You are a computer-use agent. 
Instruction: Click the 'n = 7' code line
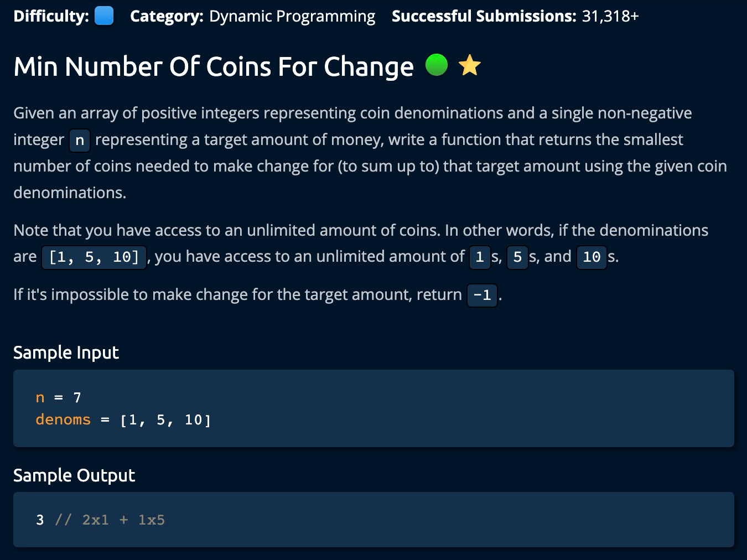[58, 398]
